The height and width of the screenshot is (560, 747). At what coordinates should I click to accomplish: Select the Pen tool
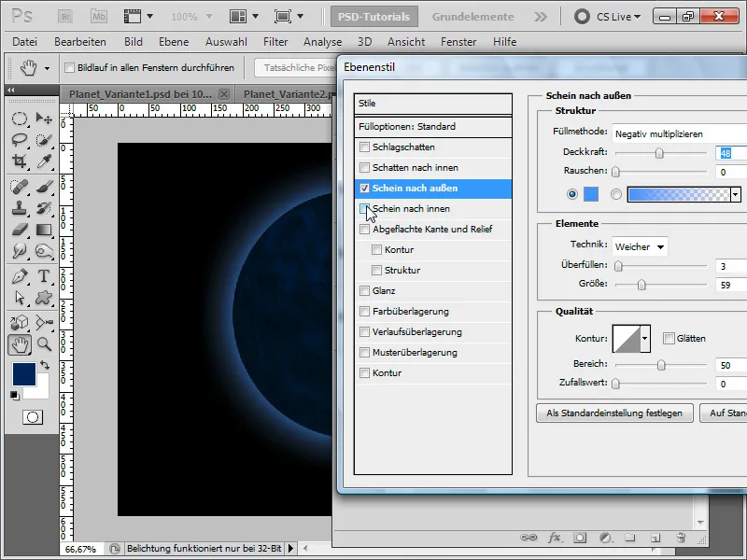19,276
